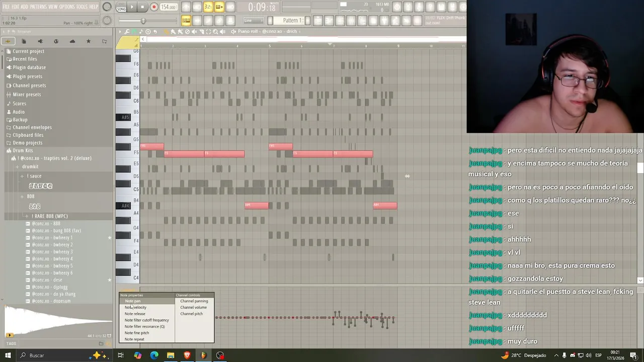Open the Stamp chord tool in piano roll
The height and width of the screenshot is (362, 644).
click(148, 31)
